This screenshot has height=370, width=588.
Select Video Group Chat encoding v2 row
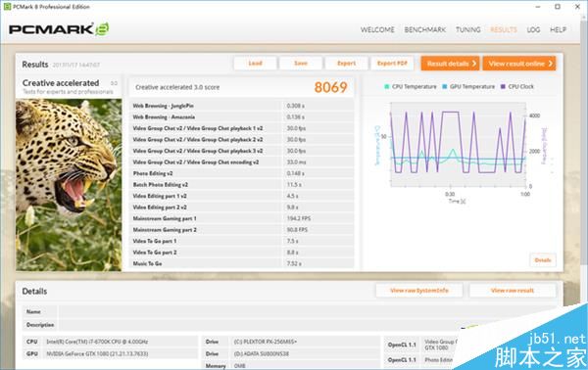(241, 162)
